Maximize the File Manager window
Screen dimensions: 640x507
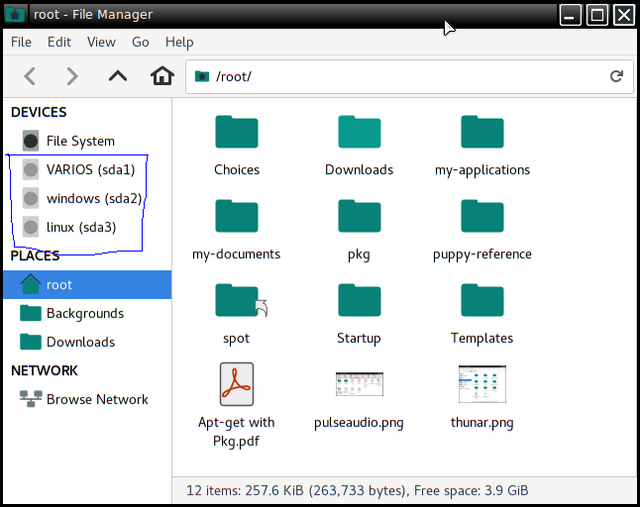[597, 15]
